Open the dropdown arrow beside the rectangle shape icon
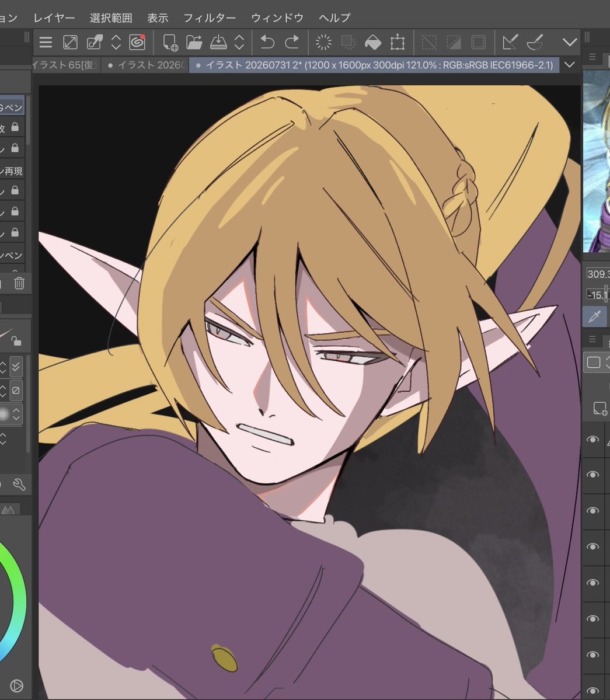The image size is (610, 700). point(607,362)
